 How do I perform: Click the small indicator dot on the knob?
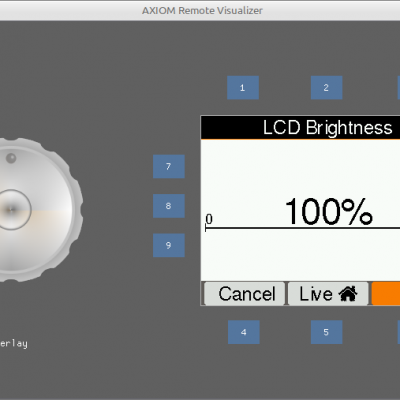[x=11, y=158]
